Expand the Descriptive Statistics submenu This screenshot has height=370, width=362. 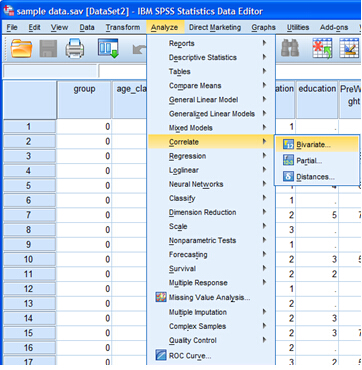(211, 57)
